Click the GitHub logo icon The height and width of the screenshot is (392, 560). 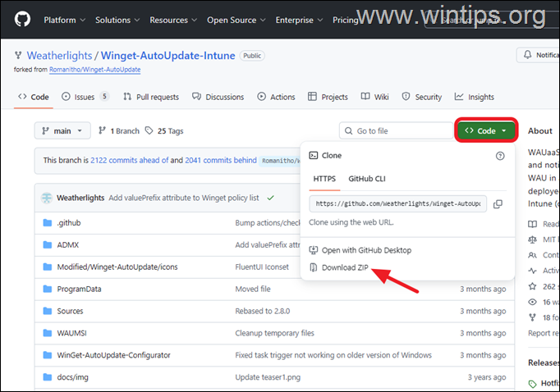(22, 19)
